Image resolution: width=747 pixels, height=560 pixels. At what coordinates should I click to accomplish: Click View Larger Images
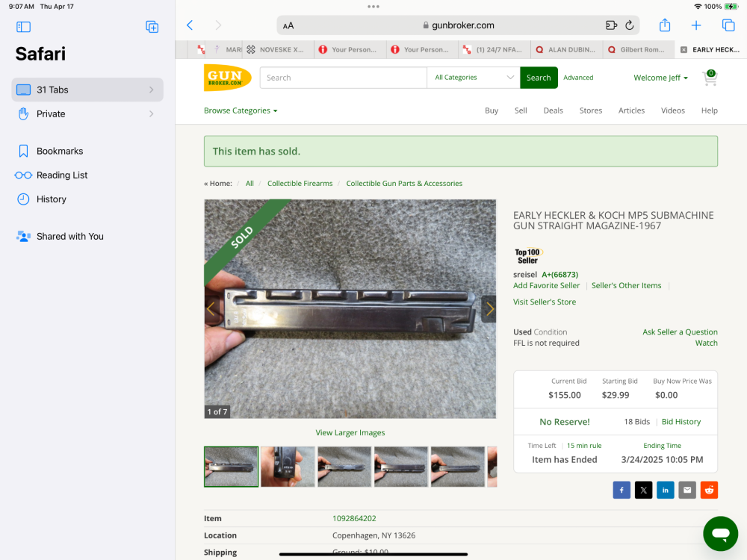click(x=350, y=433)
